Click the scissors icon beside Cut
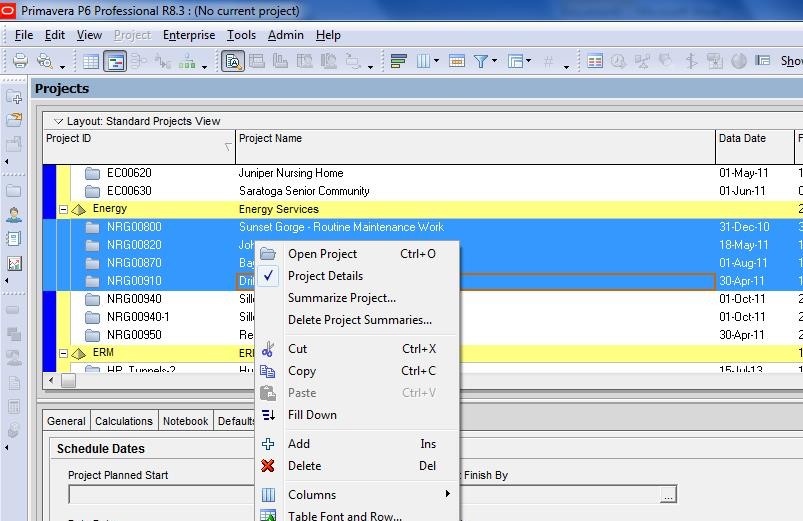Image resolution: width=803 pixels, height=521 pixels. coord(268,349)
